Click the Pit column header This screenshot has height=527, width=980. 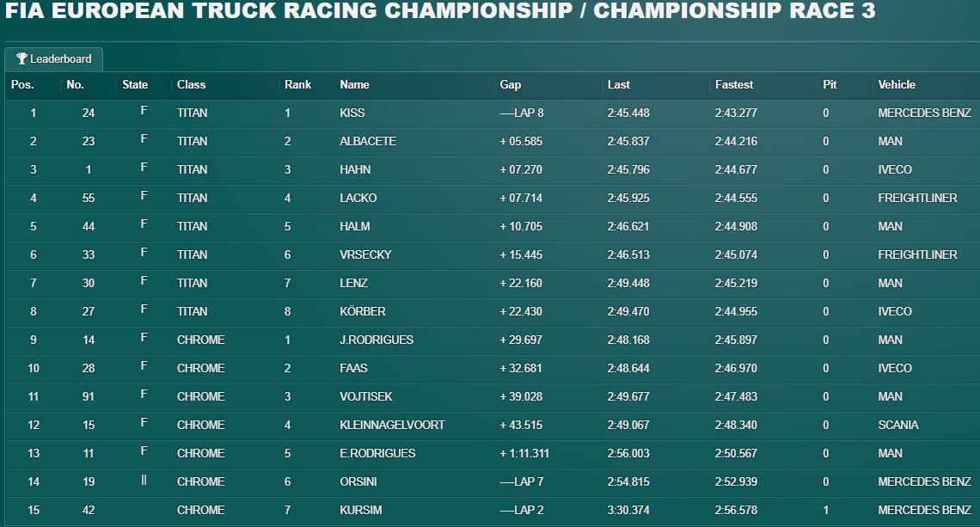coord(830,84)
